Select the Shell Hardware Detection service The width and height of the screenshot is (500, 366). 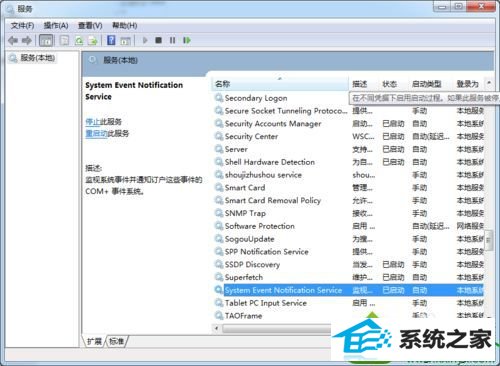pyautogui.click(x=349, y=162)
